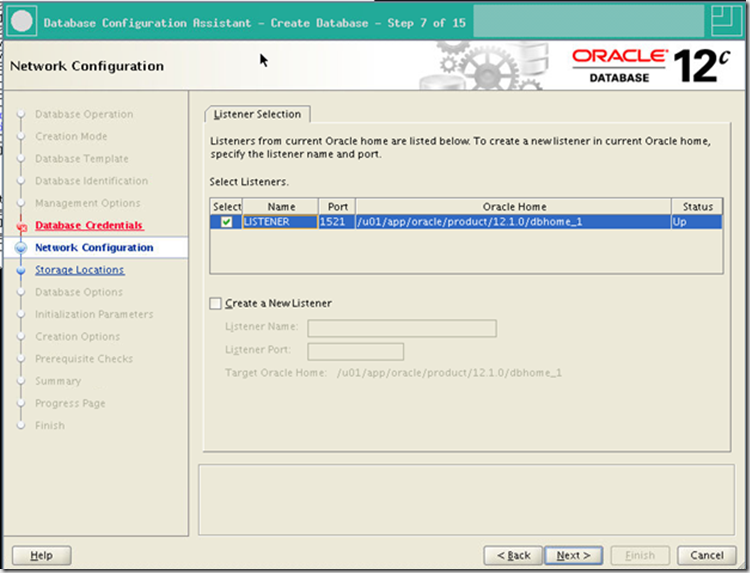This screenshot has width=750, height=573.
Task: Enable Create a New Listener checkbox
Action: tap(216, 303)
